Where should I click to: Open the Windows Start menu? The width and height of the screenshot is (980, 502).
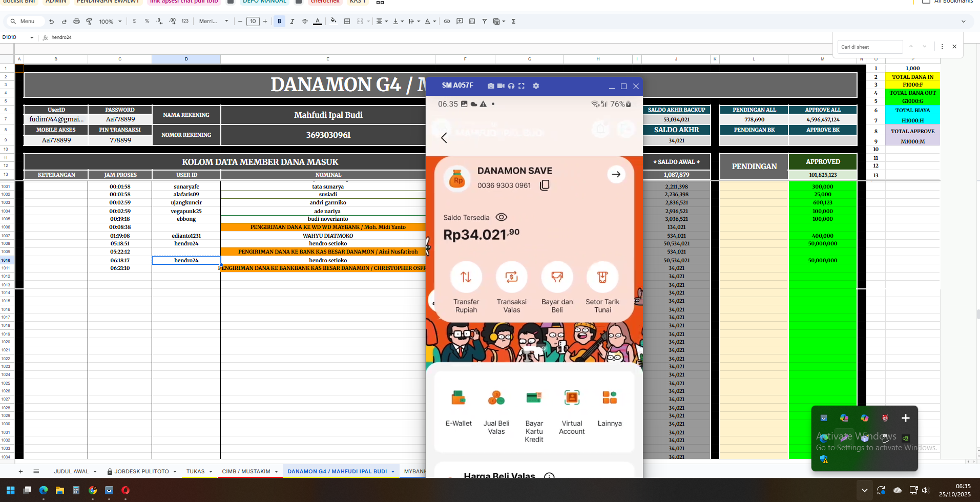(x=10, y=490)
